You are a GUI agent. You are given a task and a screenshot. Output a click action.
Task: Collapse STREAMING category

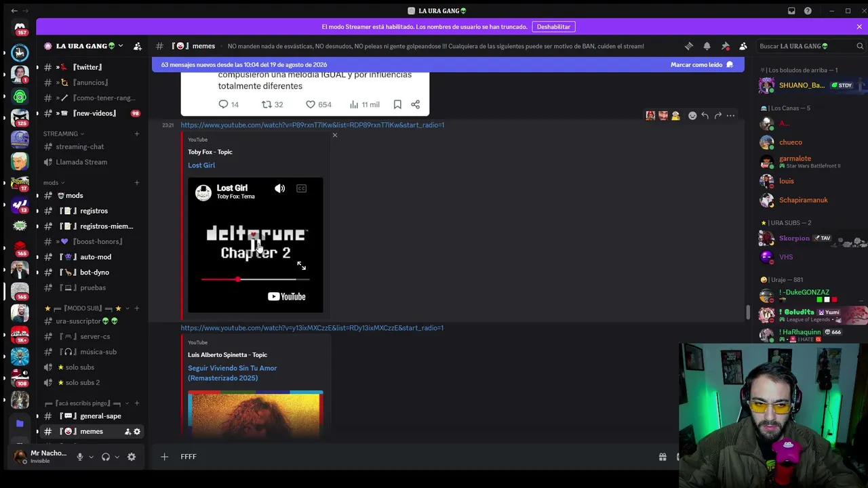pyautogui.click(x=64, y=134)
